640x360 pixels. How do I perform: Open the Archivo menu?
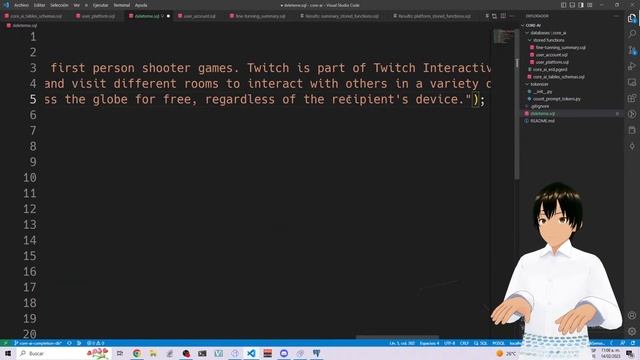tap(21, 5)
